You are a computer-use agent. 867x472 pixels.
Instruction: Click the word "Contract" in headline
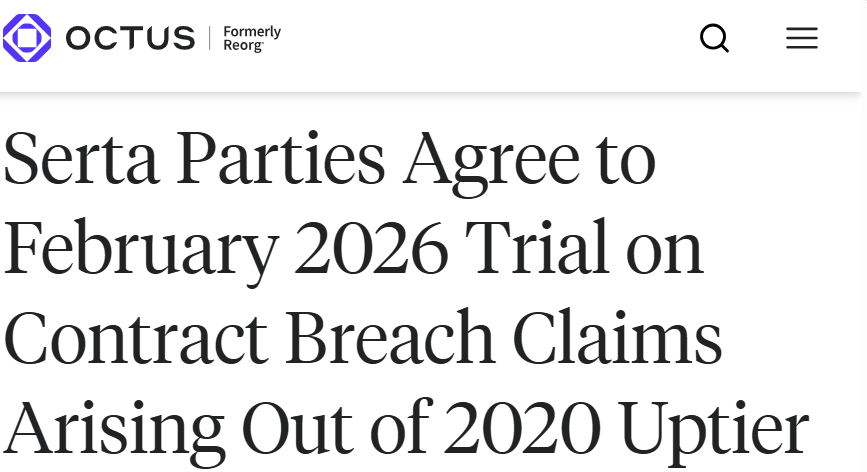(x=137, y=338)
